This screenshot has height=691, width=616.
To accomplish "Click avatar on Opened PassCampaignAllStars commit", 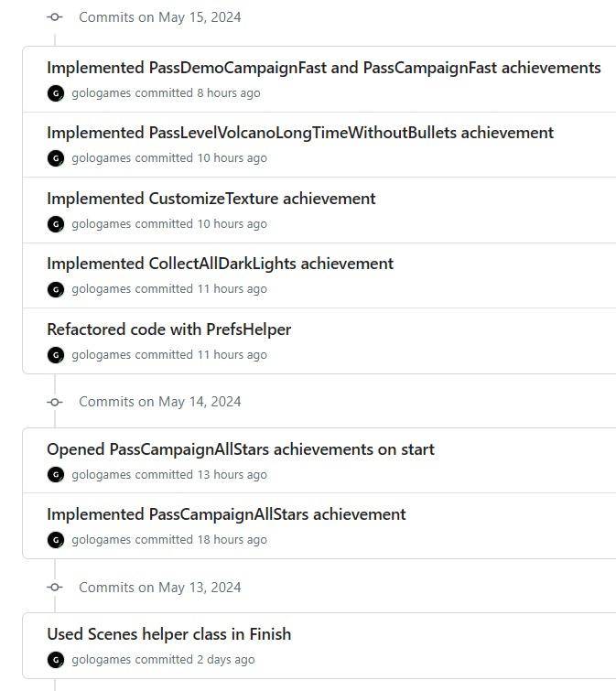I will pyautogui.click(x=56, y=475).
